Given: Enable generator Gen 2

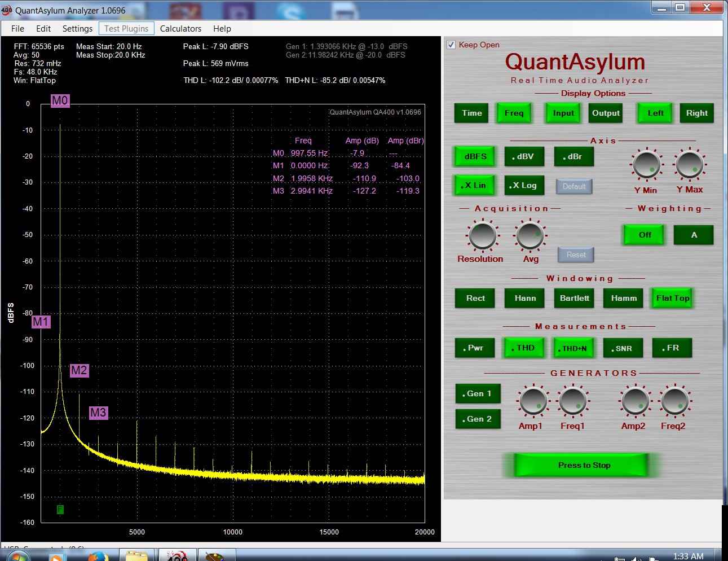Looking at the screenshot, I should [x=478, y=419].
